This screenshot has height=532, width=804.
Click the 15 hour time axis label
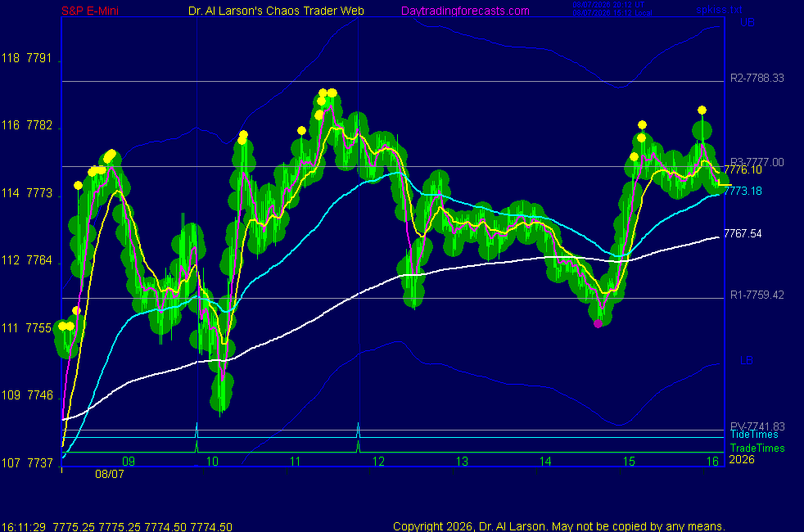(x=629, y=462)
